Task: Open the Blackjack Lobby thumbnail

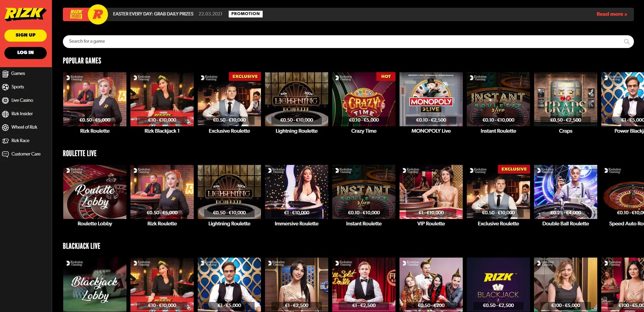Action: (x=95, y=285)
